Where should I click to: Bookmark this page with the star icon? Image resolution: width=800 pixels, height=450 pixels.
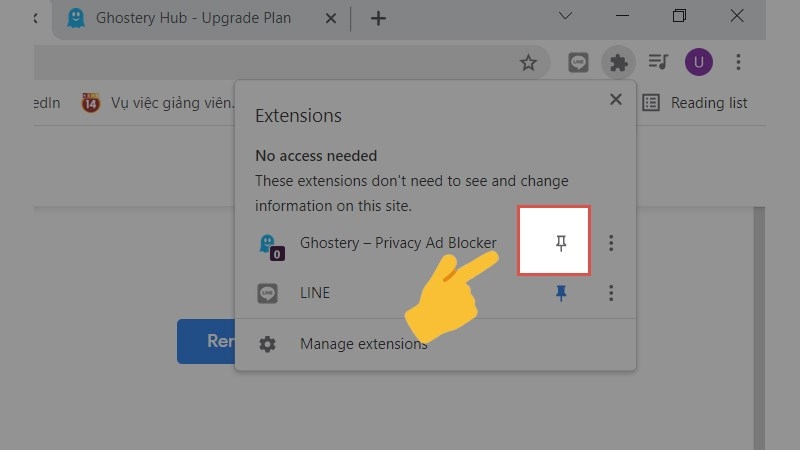coord(528,63)
